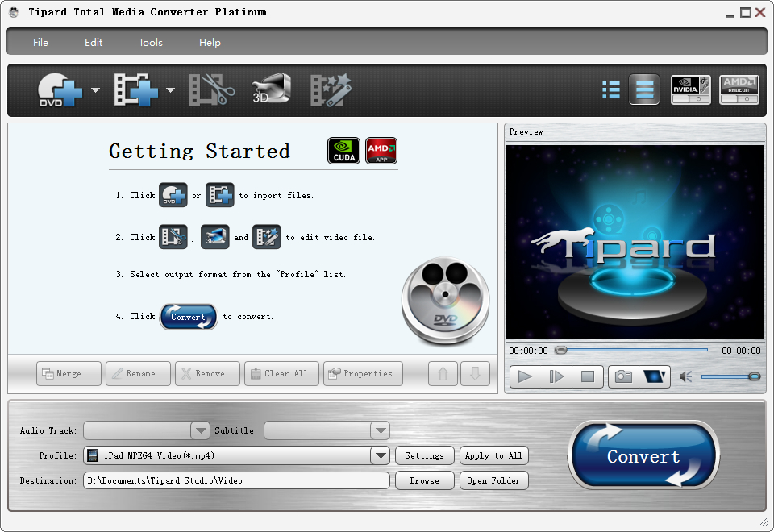Maximize the Tipard window
This screenshot has height=532, width=774.
pos(745,13)
